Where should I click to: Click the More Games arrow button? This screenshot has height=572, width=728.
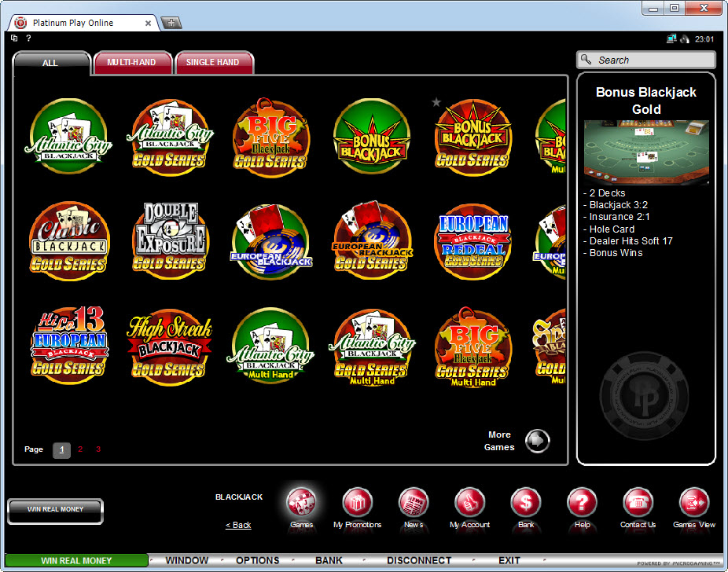pos(537,441)
